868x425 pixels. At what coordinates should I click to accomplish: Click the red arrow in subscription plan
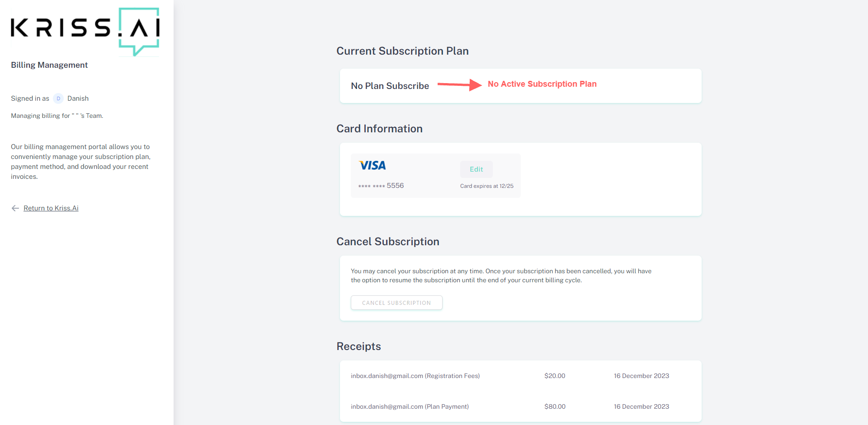tap(459, 84)
